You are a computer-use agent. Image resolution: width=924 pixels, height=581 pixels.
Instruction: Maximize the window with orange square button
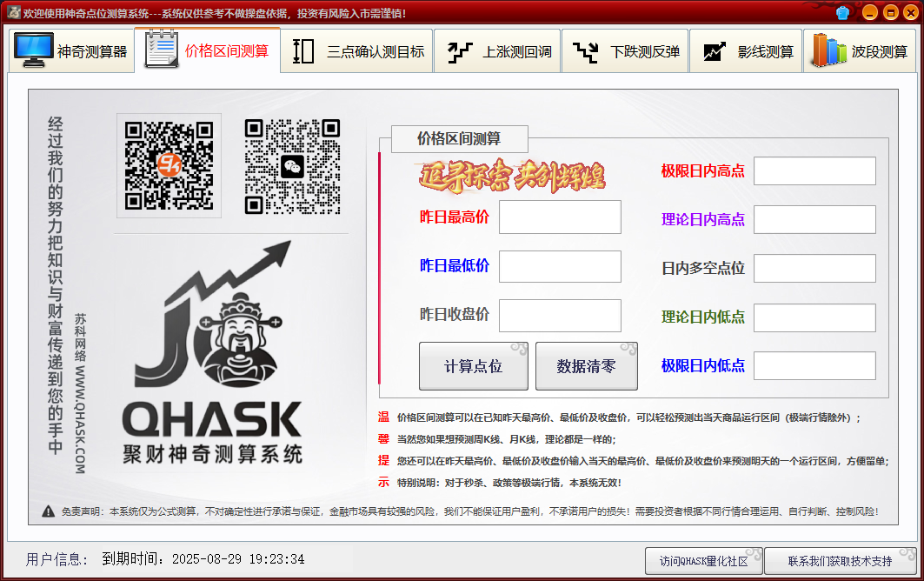pos(890,12)
